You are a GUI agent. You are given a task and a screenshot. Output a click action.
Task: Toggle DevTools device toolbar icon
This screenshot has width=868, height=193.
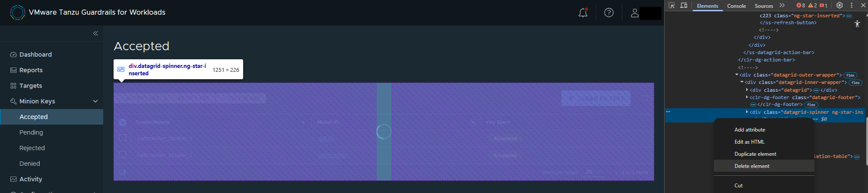pos(684,5)
